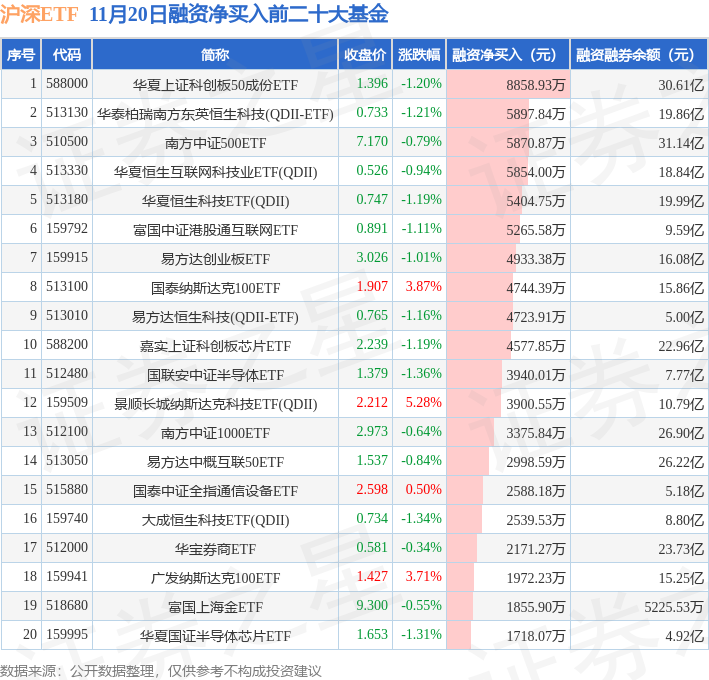Select fund name 南方中证500ETF

coord(215,143)
